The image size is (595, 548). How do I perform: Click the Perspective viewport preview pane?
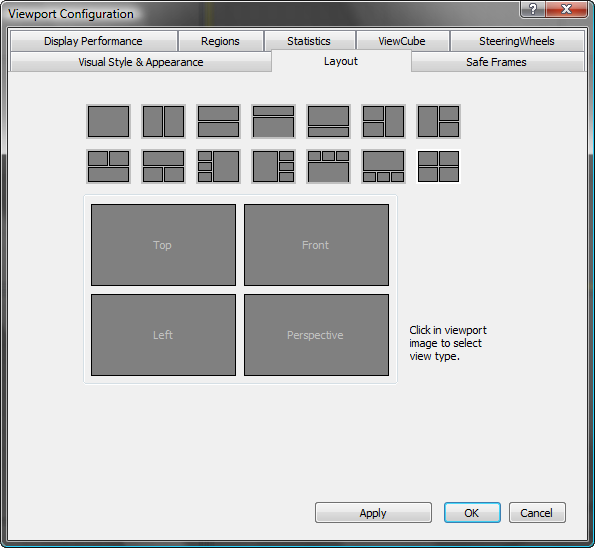[x=316, y=335]
